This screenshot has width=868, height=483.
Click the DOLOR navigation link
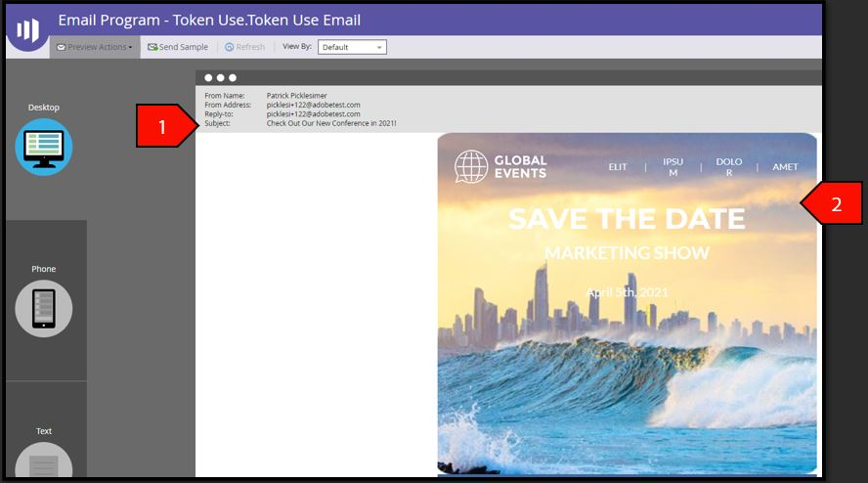pyautogui.click(x=729, y=167)
